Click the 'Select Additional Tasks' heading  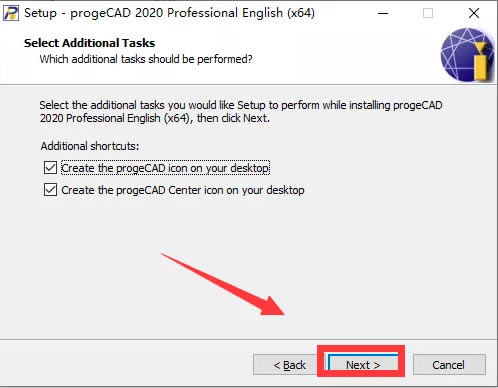89,43
